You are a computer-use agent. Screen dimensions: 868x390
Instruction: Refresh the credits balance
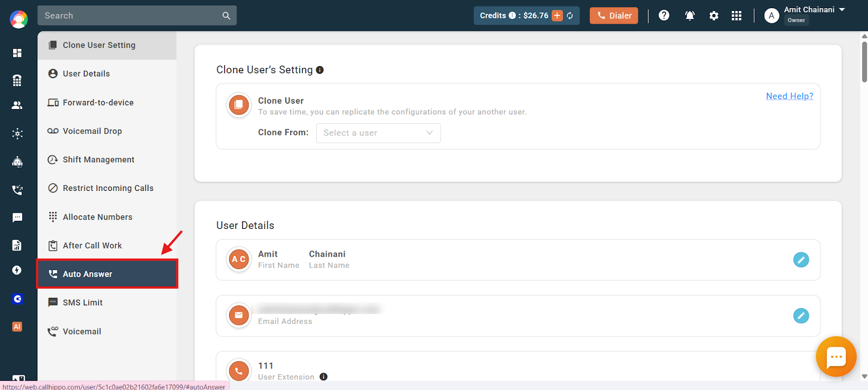570,16
